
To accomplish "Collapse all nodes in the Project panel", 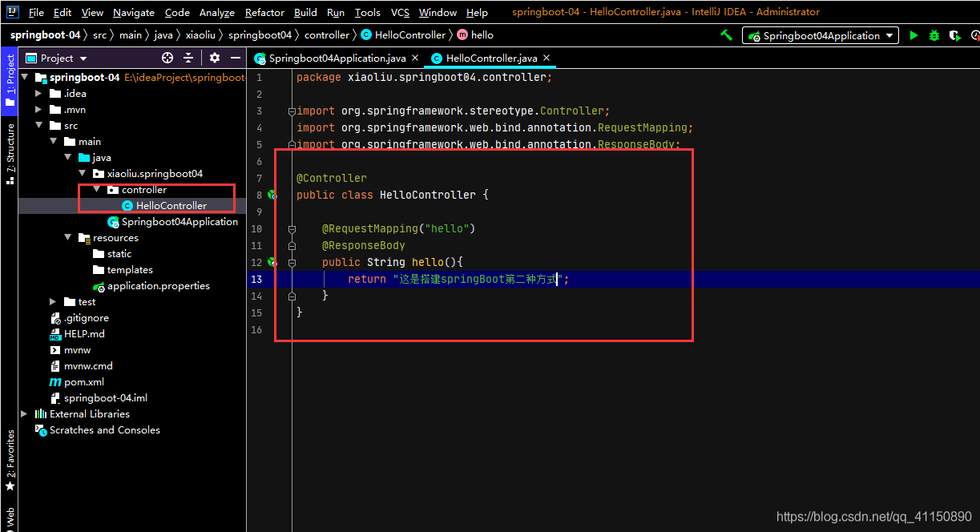I will 188,58.
